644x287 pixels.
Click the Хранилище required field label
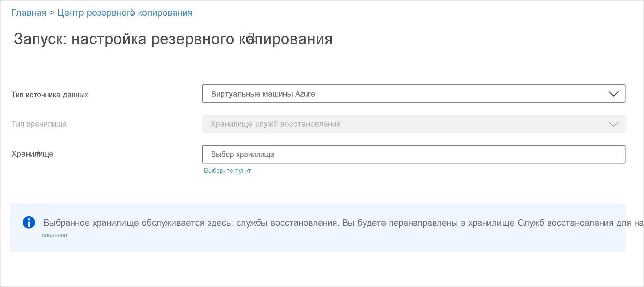click(32, 154)
